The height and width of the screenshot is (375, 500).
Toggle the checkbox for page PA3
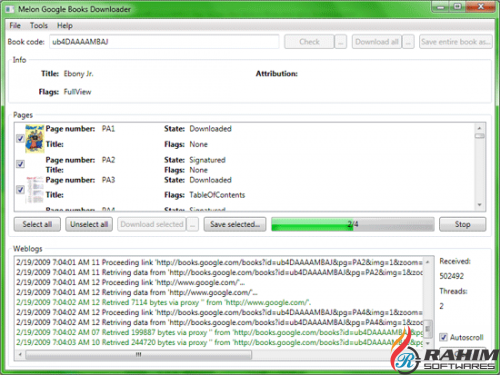tap(20, 190)
